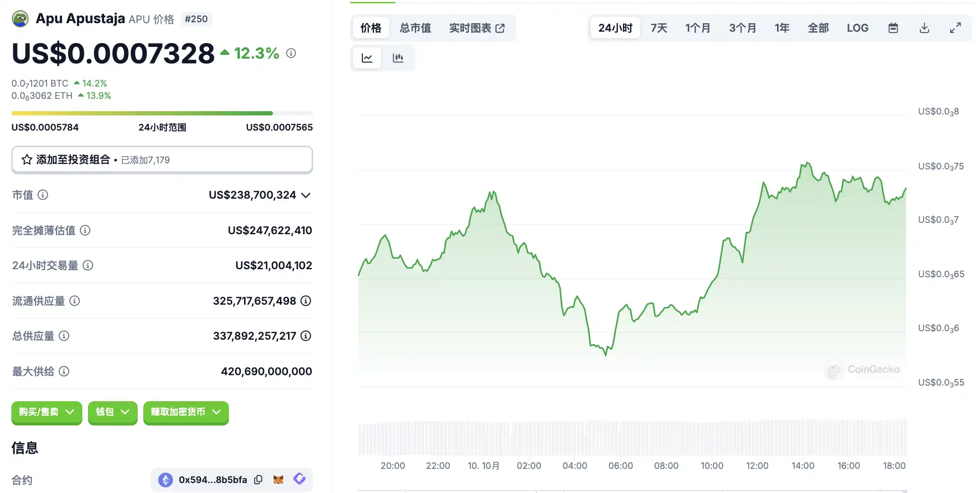
Task: Switch to the line chart view icon
Action: 367,58
